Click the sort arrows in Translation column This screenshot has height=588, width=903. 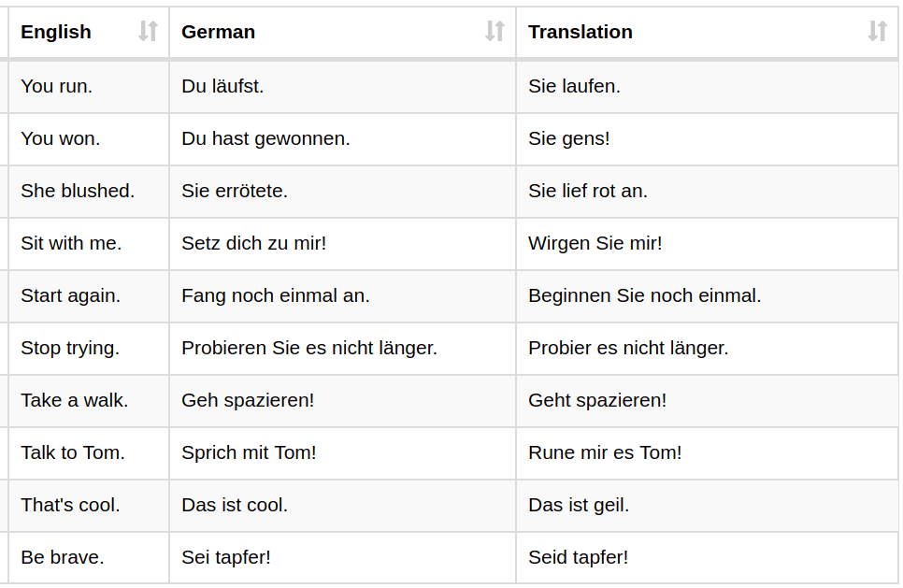877,32
